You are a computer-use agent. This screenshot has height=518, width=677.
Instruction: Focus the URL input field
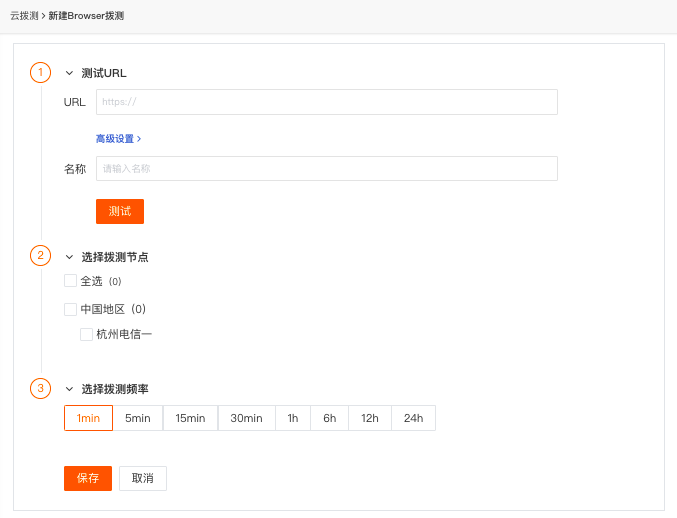327,102
